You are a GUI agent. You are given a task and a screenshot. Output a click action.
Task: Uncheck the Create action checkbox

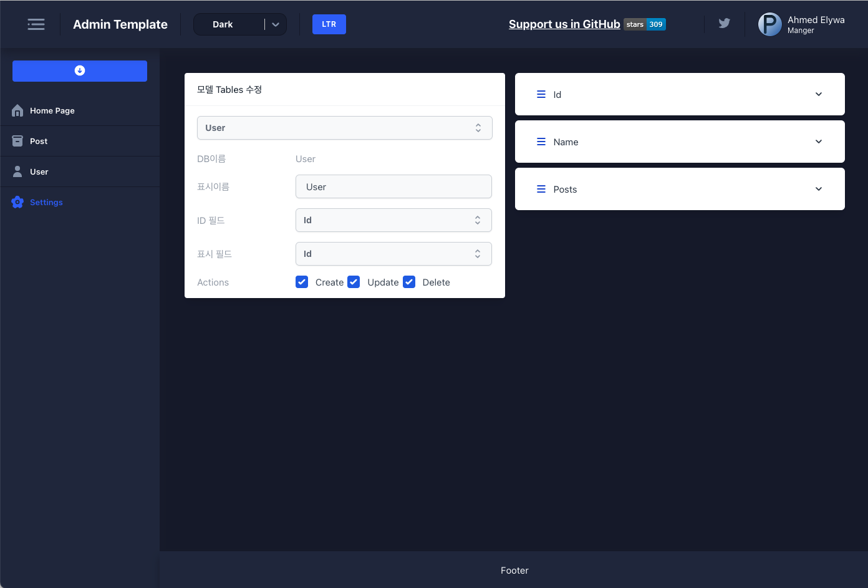pos(302,282)
